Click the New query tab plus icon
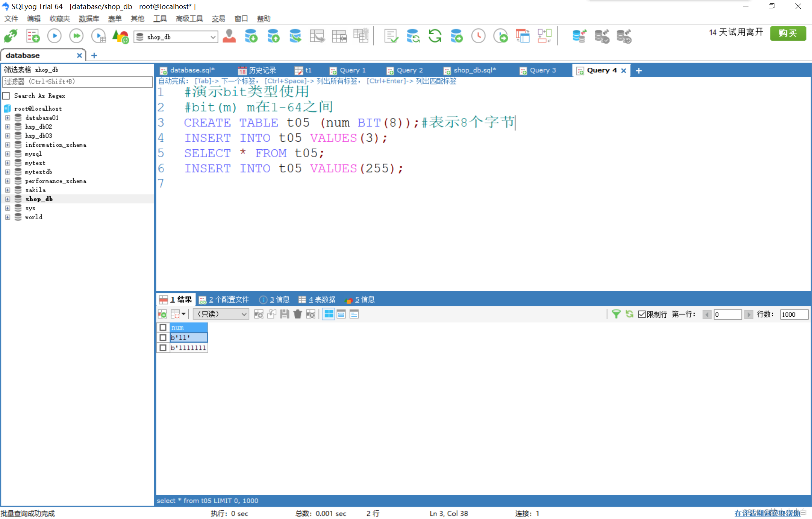812x519 pixels. point(639,70)
